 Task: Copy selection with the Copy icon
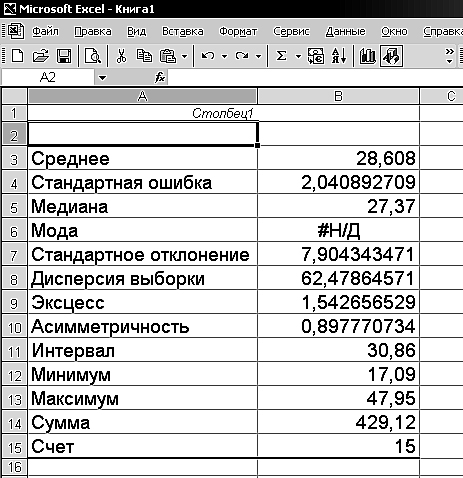pyautogui.click(x=144, y=56)
